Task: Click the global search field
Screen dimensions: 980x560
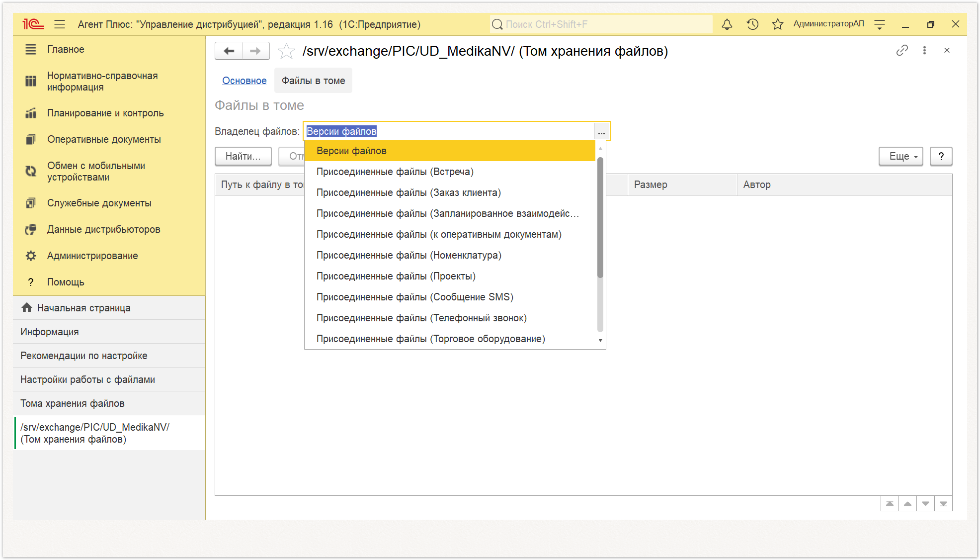Action: [x=601, y=24]
